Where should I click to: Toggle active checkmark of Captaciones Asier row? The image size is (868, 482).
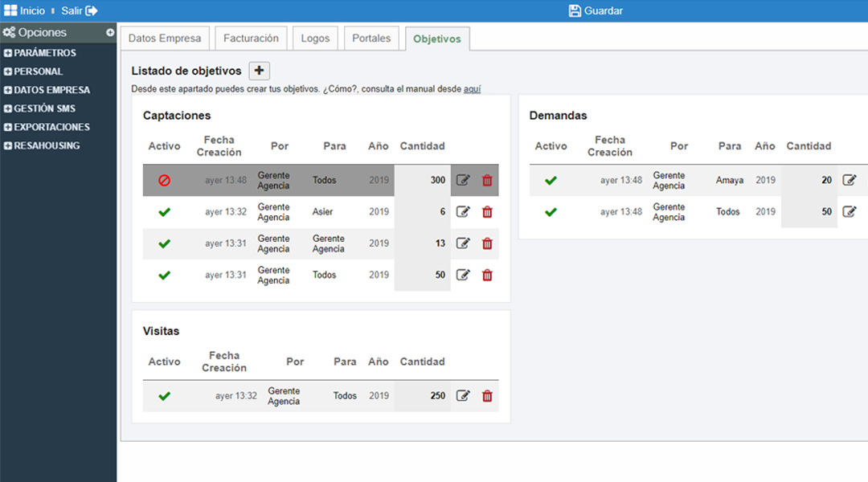pos(165,212)
